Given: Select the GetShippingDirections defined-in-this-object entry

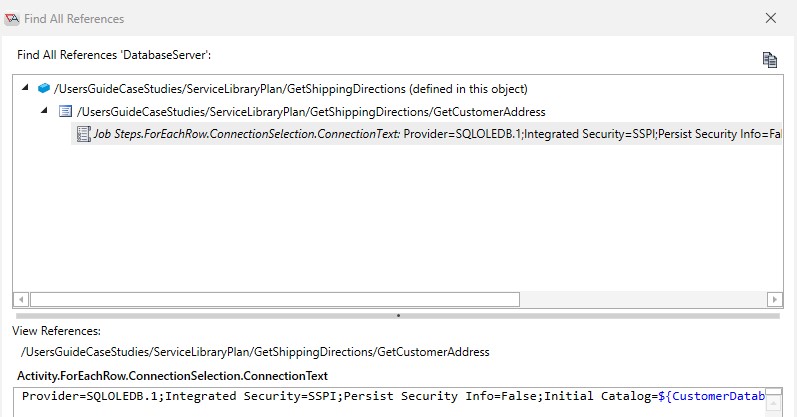Looking at the screenshot, I should [x=291, y=89].
